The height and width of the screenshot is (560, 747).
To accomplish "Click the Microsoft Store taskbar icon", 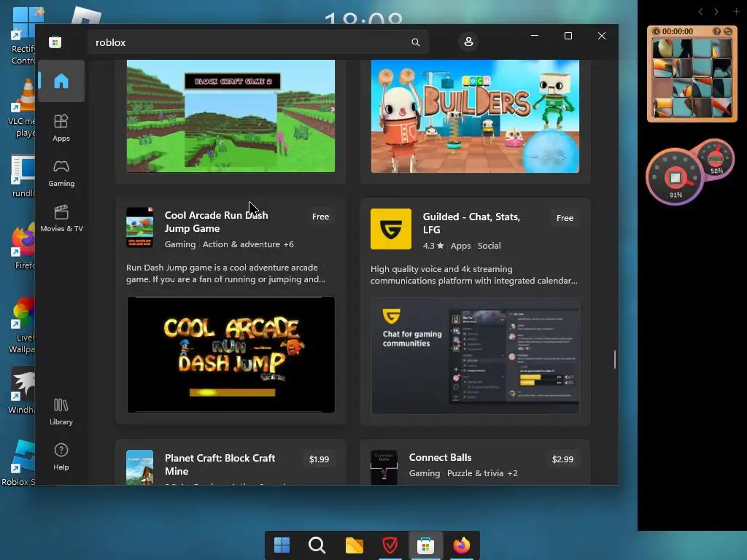I will (x=425, y=545).
